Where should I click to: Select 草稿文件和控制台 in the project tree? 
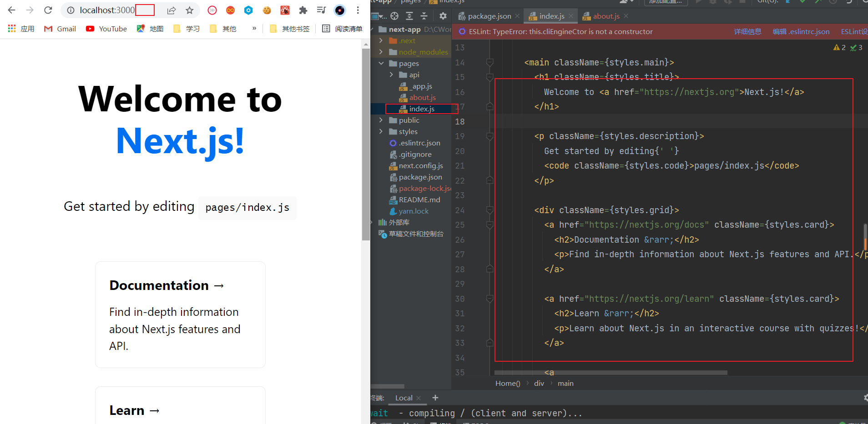pyautogui.click(x=411, y=234)
